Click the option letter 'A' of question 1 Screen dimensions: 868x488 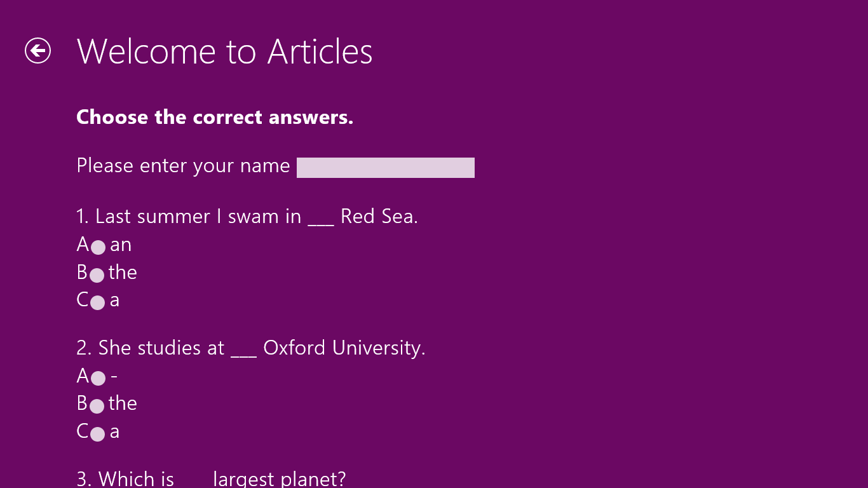(83, 245)
